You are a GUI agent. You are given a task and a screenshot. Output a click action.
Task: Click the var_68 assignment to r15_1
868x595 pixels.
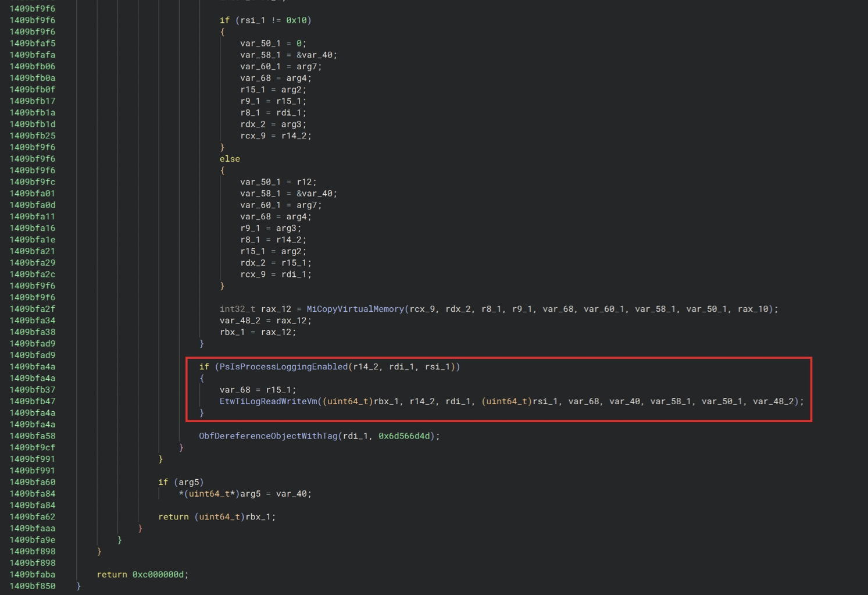click(235, 390)
